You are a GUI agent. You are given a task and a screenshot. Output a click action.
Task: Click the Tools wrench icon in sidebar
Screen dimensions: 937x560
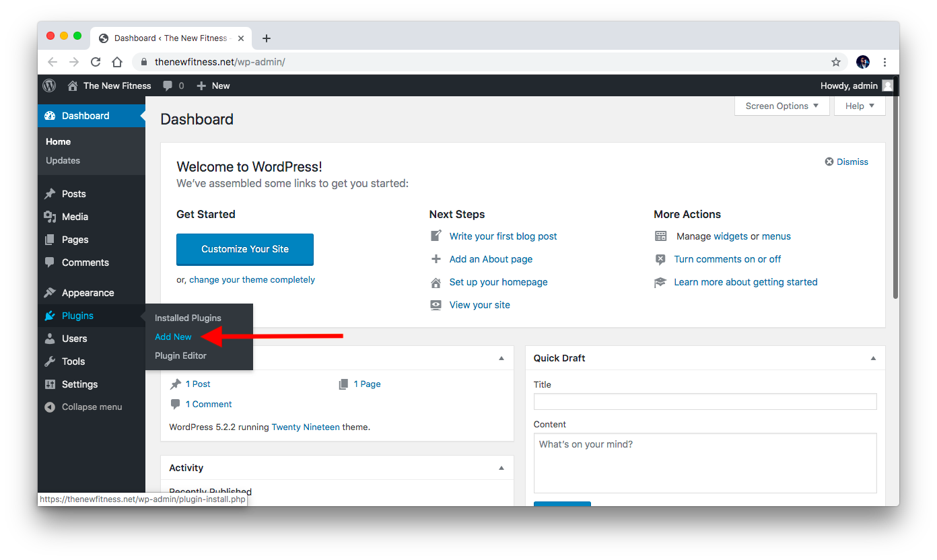pos(50,361)
